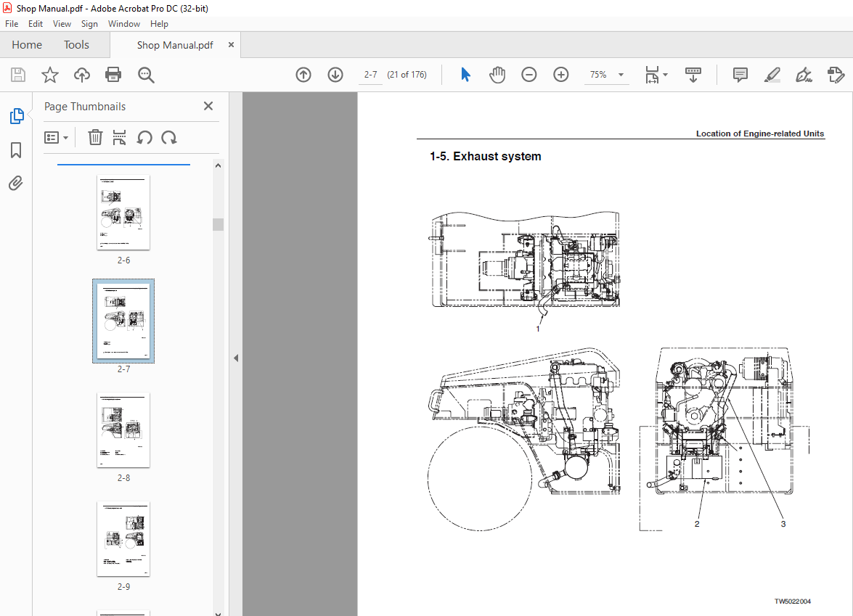Click thumbnails scrollbar up arrow

click(x=218, y=165)
